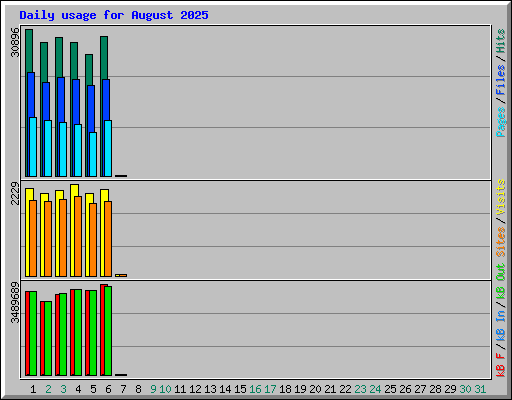Click the yellow 'Visits' legend label

[x=501, y=197]
